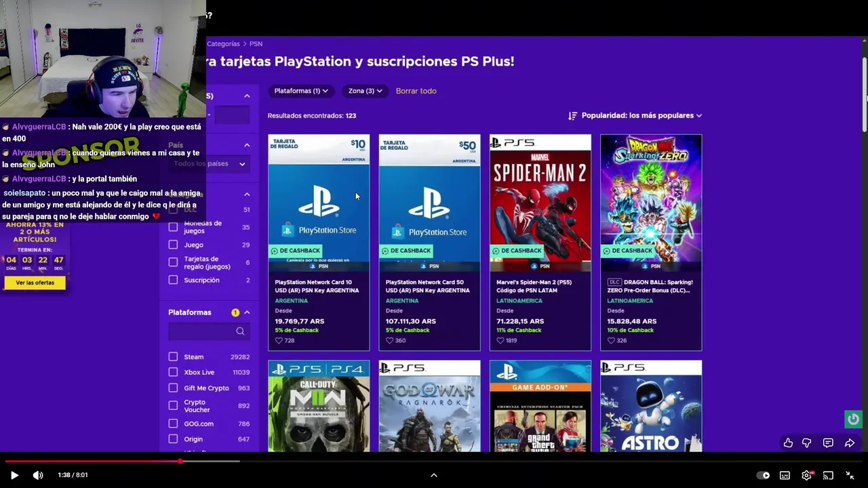This screenshot has width=868, height=488.
Task: Exit fullscreen mode
Action: 850,475
